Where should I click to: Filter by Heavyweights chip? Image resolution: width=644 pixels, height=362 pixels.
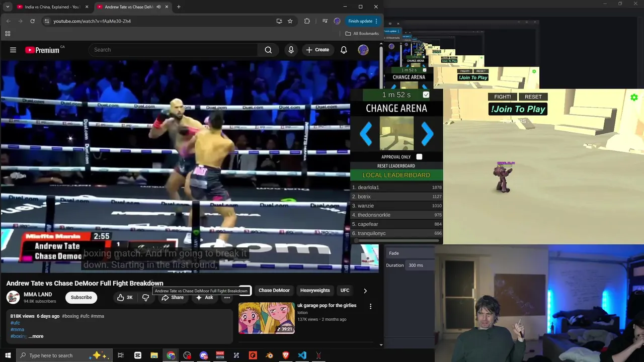(x=315, y=291)
